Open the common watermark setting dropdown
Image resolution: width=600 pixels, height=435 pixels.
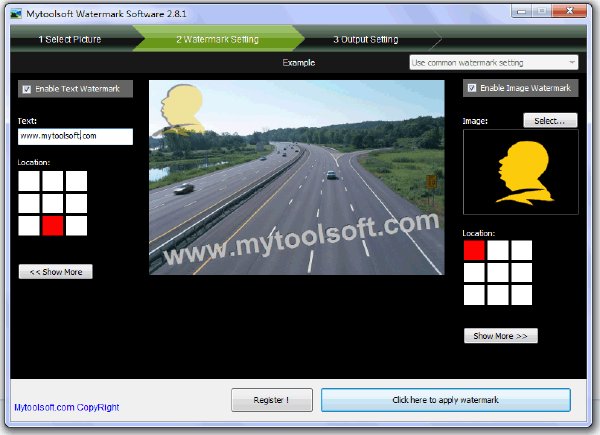[494, 62]
